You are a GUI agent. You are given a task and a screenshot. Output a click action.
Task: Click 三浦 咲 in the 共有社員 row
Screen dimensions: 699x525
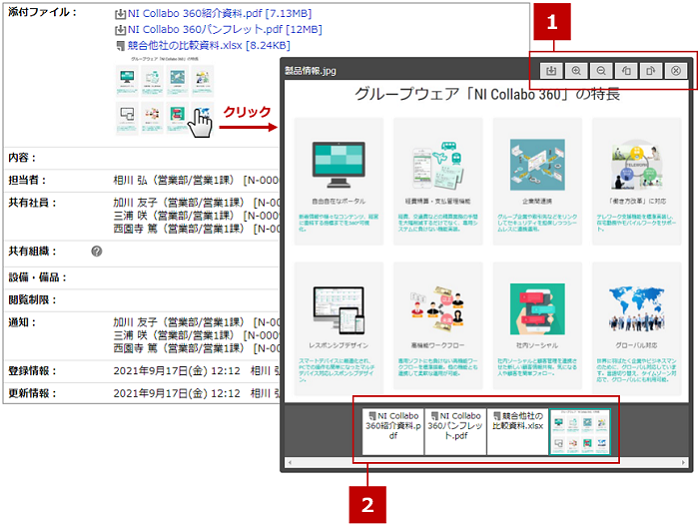click(x=130, y=216)
